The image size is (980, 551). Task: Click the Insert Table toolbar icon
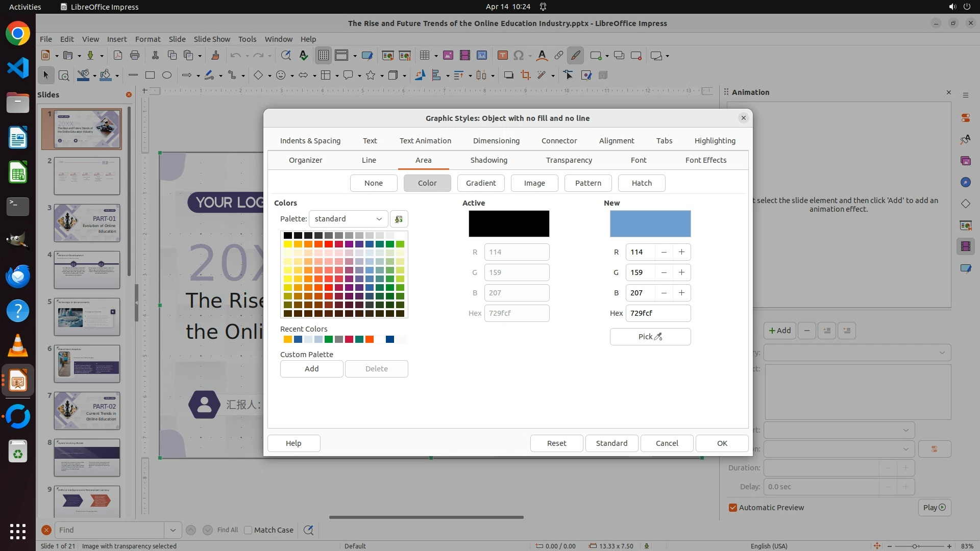pyautogui.click(x=424, y=56)
